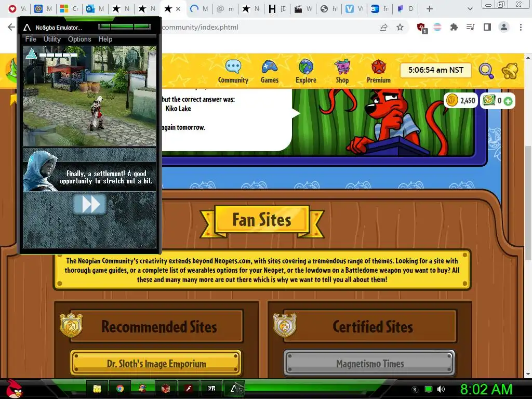Bookmark this page with star icon
Viewport: 532px width, 399px height.
400,28
